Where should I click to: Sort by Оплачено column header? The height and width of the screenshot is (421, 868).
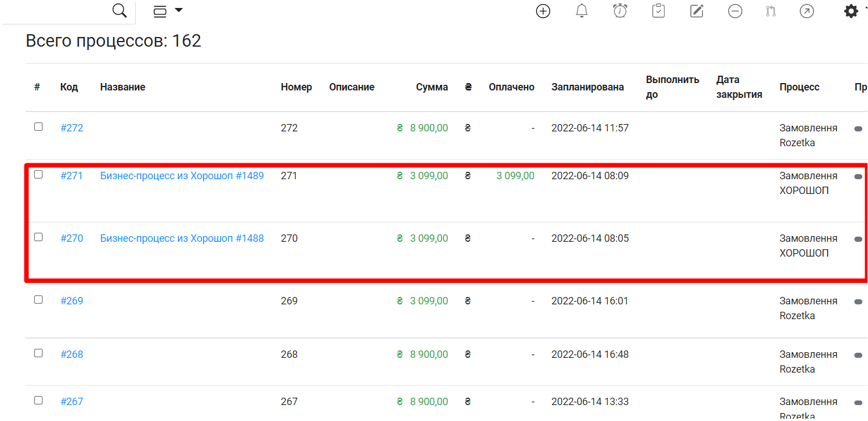tap(512, 87)
